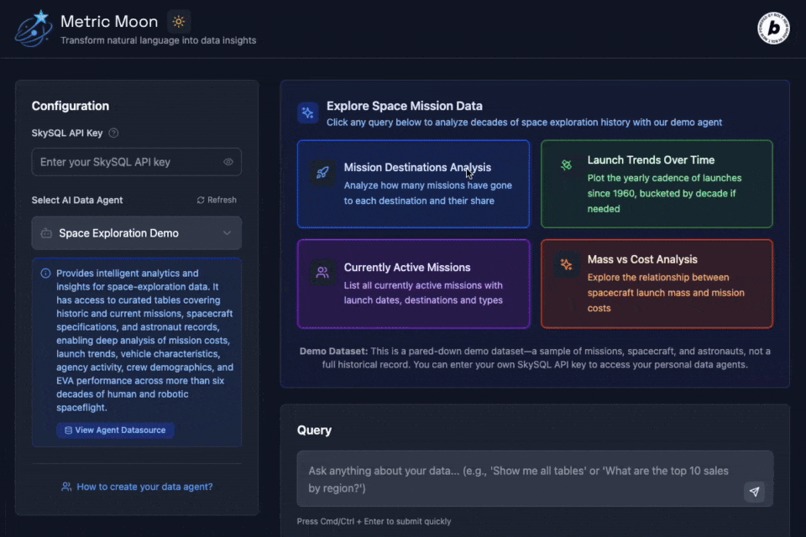The width and height of the screenshot is (806, 537).
Task: Click the robot icon in the agent selector
Action: pyautogui.click(x=46, y=233)
